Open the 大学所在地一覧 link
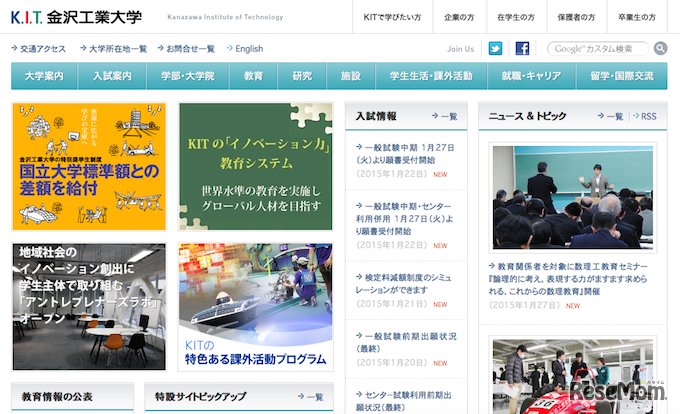Image resolution: width=680 pixels, height=414 pixels. click(x=114, y=49)
